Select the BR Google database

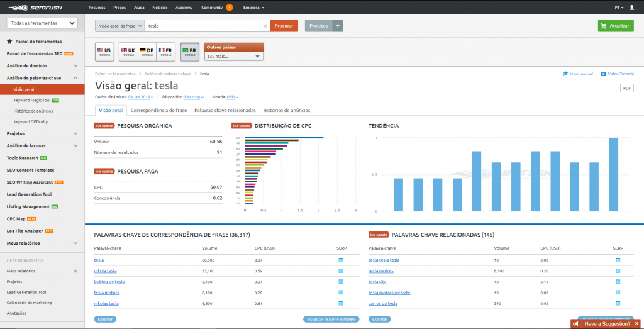tap(190, 52)
